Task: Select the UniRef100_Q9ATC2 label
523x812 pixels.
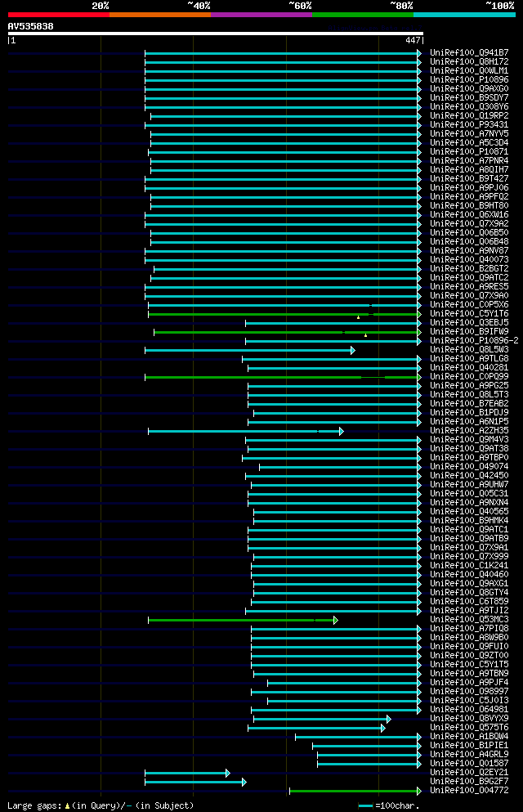Action: (x=469, y=277)
